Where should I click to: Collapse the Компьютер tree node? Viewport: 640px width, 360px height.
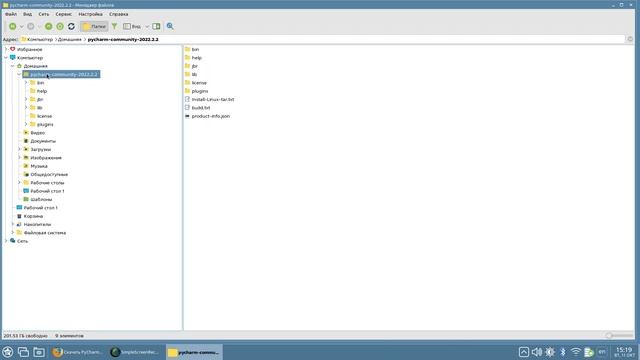(6, 58)
